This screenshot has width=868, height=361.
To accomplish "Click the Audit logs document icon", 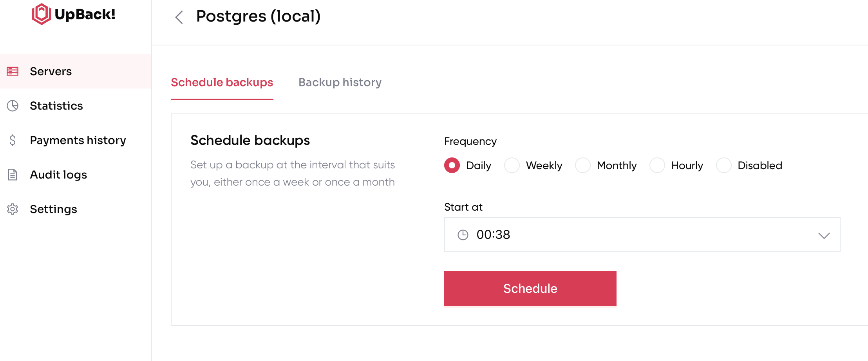I will coord(13,175).
